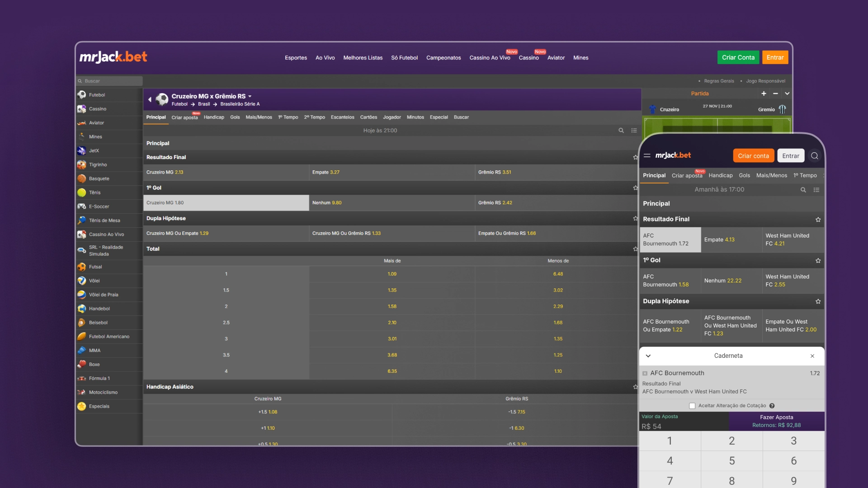The width and height of the screenshot is (868, 488).
Task: Open the Tigrinho game in sidebar
Action: (98, 164)
